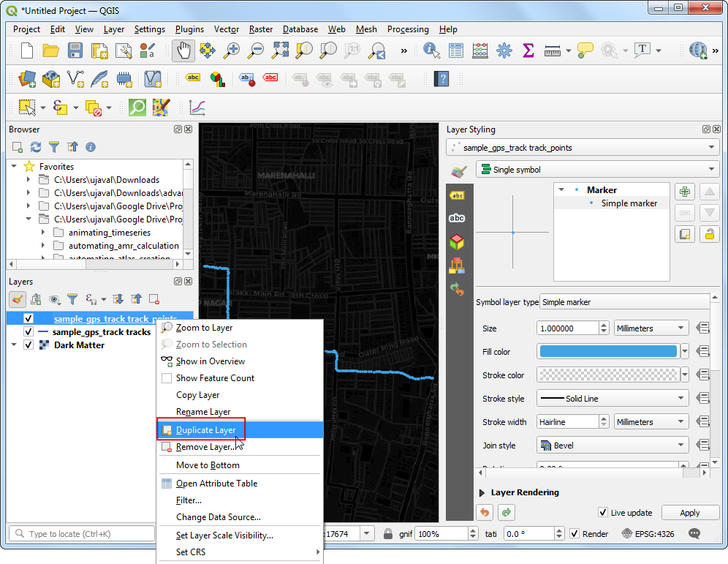Check the Show Feature Count option
The image size is (728, 564).
point(167,378)
